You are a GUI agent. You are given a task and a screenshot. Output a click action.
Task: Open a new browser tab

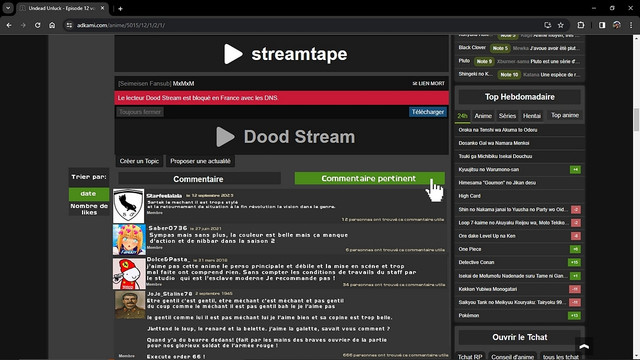[x=120, y=9]
